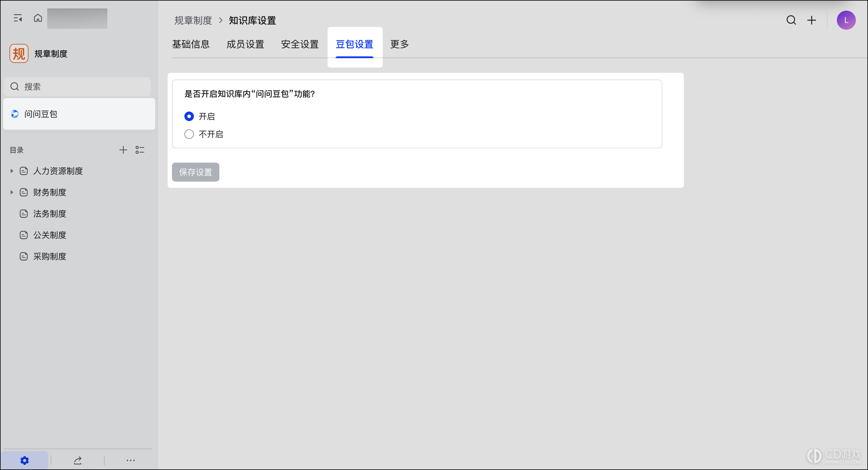The width and height of the screenshot is (868, 470).
Task: Click the document icon beside 法务制度
Action: pyautogui.click(x=24, y=214)
